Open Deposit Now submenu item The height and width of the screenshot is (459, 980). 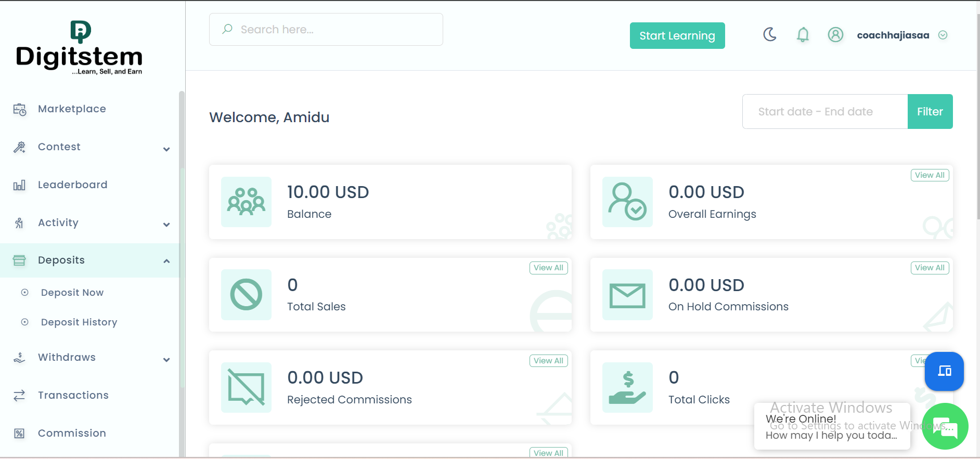coord(72,292)
